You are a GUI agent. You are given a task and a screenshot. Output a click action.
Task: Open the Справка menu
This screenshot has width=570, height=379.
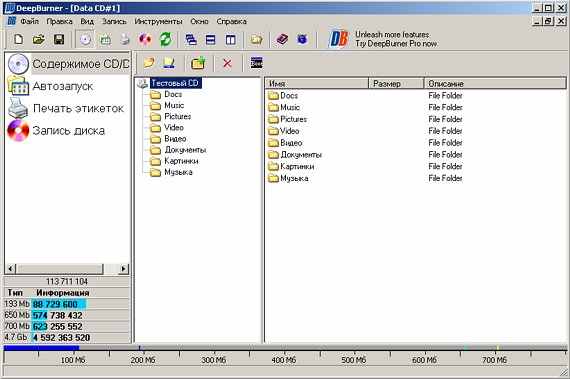(x=232, y=21)
